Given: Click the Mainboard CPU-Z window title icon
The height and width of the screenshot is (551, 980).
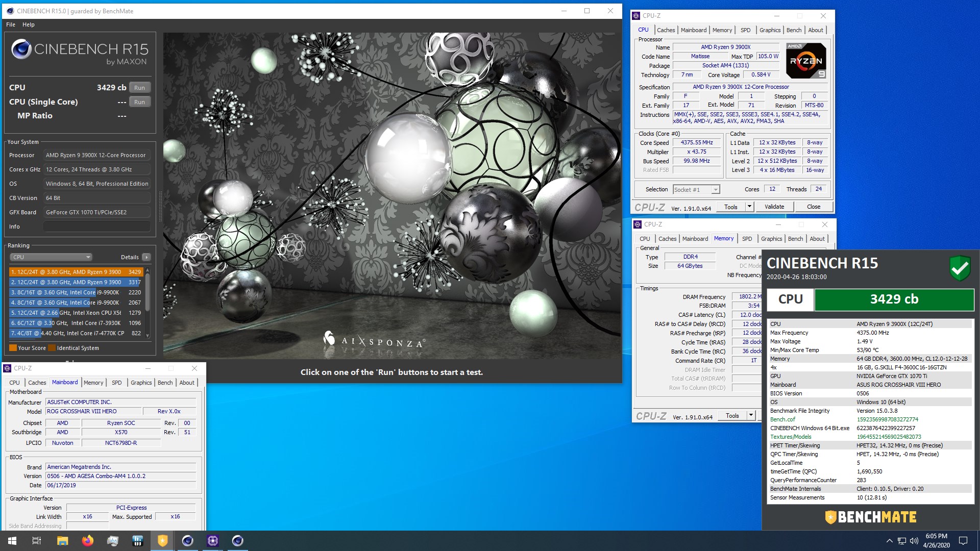Looking at the screenshot, I should pyautogui.click(x=7, y=368).
